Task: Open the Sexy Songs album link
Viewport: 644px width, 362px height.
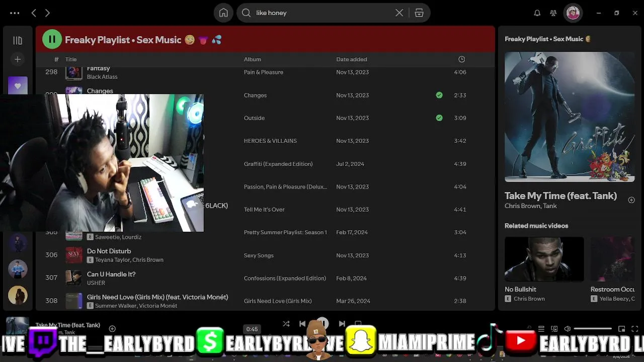Action: [x=259, y=255]
